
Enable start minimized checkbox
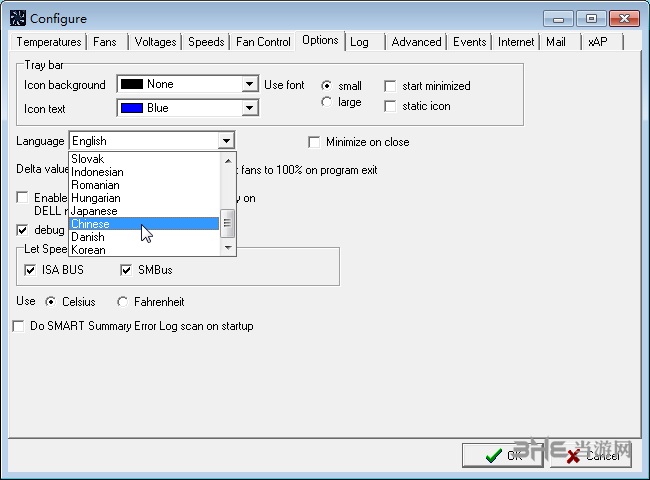coord(390,86)
